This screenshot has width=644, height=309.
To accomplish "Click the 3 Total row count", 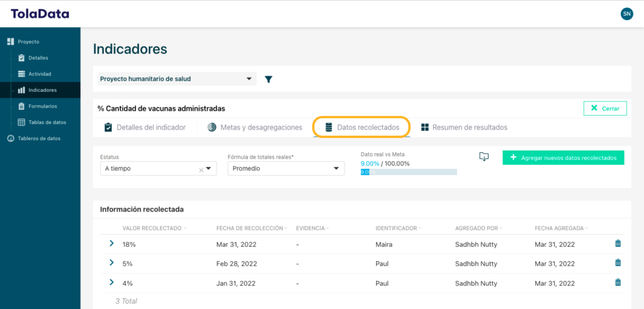I will [x=126, y=301].
